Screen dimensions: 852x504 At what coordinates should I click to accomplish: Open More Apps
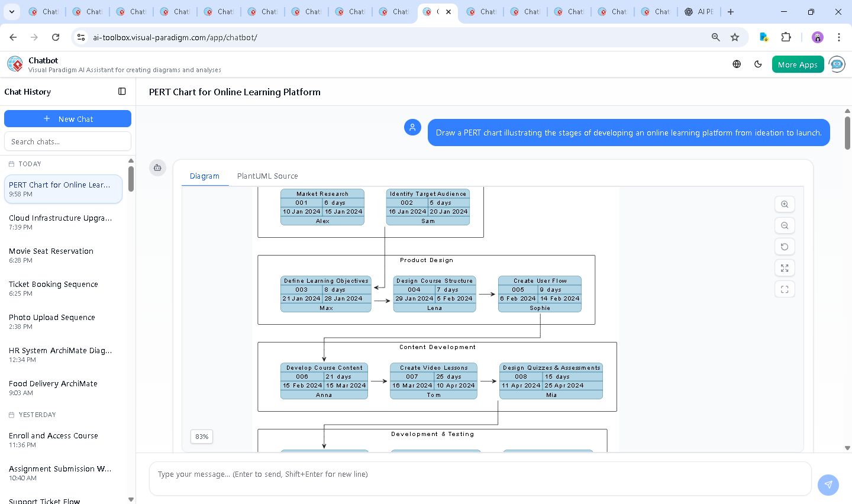[x=798, y=64]
